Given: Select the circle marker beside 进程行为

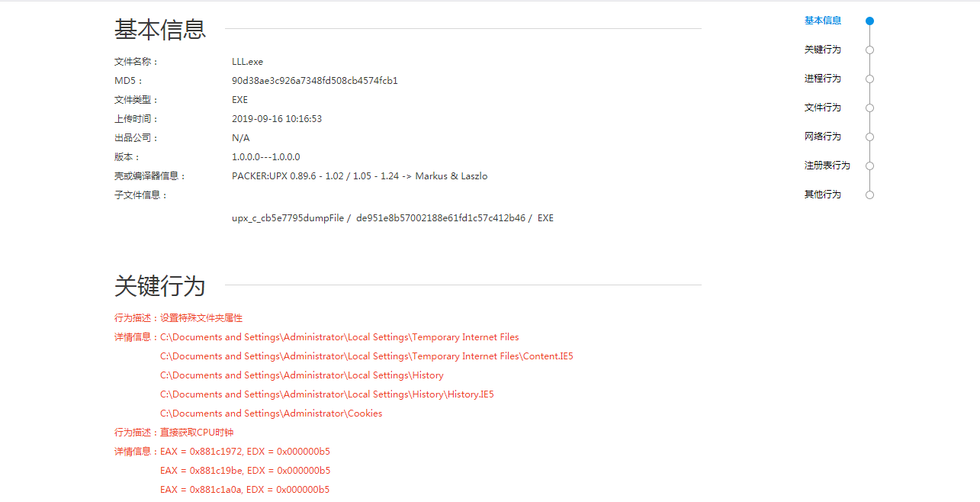Looking at the screenshot, I should [869, 79].
